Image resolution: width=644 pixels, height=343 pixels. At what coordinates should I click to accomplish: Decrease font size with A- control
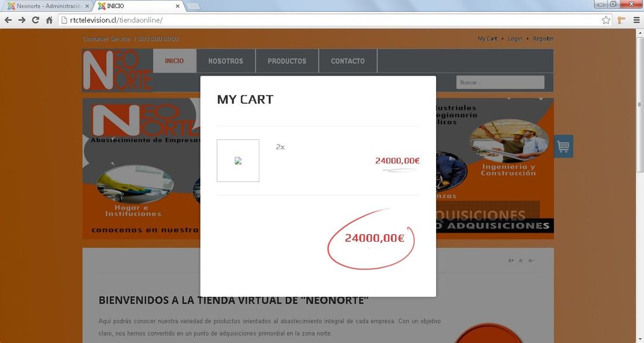531,260
